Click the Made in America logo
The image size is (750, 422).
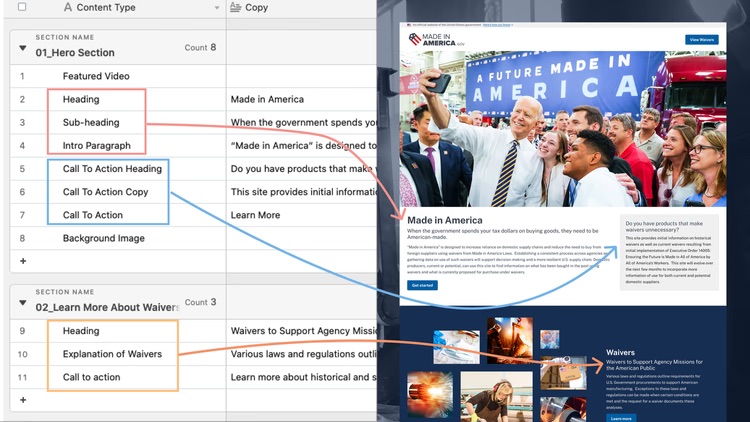[x=436, y=39]
